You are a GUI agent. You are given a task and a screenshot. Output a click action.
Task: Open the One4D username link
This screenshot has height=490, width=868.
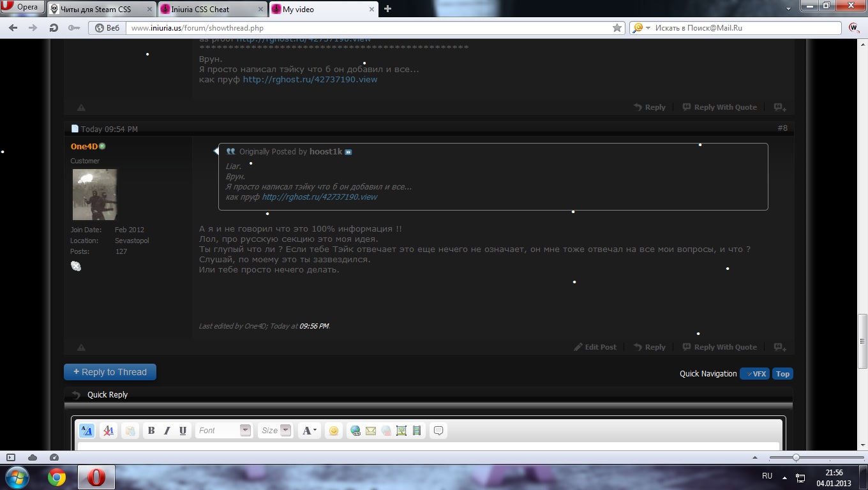pos(84,147)
